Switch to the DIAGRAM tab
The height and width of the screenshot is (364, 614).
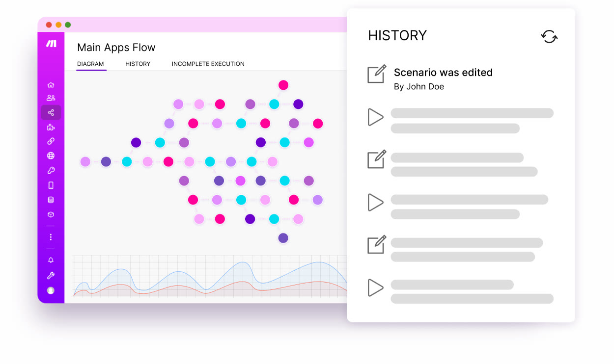tap(90, 64)
